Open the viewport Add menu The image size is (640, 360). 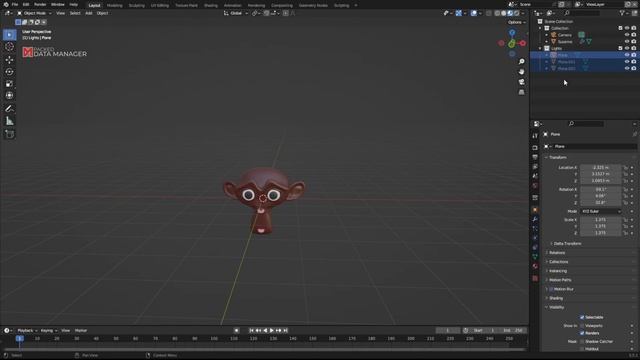[x=89, y=13]
